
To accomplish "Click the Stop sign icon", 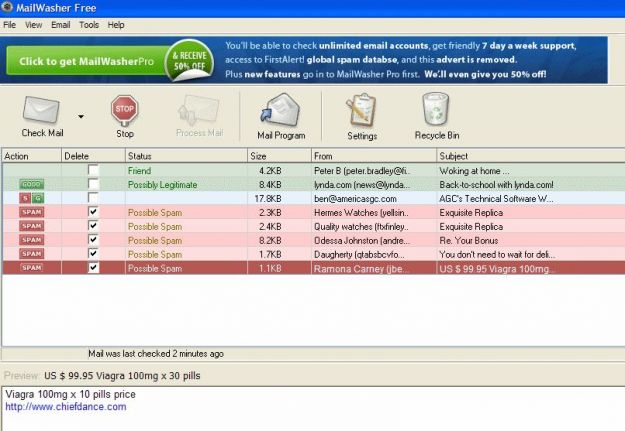I will (125, 110).
